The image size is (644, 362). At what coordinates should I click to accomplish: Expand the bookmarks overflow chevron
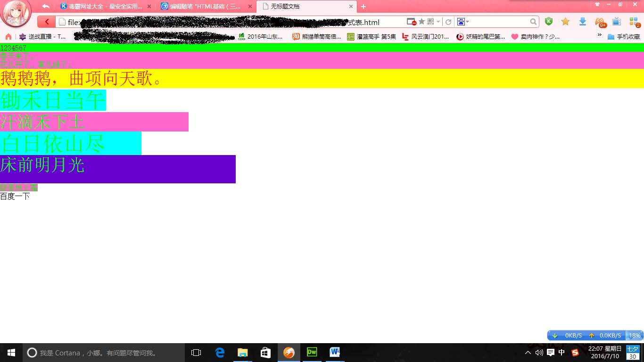point(600,35)
